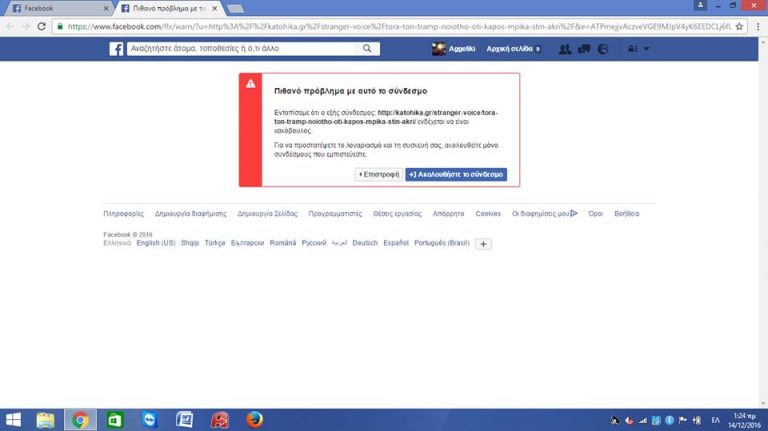Click the Επιστροφή button
Screen dimensions: 768x431
(379, 174)
